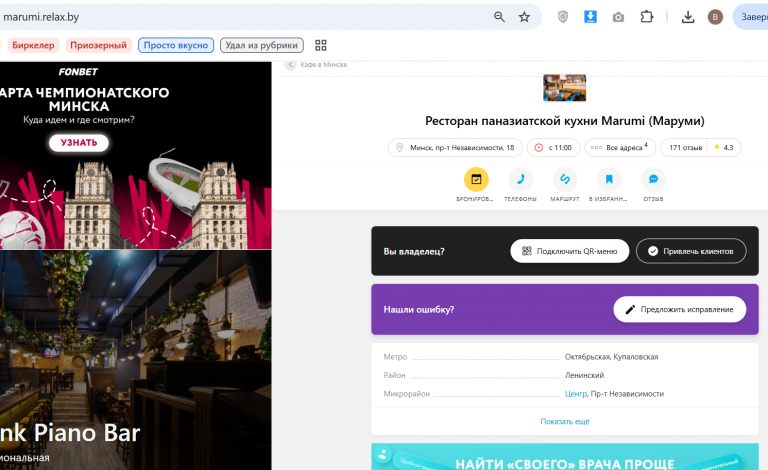Click Подключить QR-меню button
Viewport: 768px width, 470px height.
pyautogui.click(x=570, y=251)
